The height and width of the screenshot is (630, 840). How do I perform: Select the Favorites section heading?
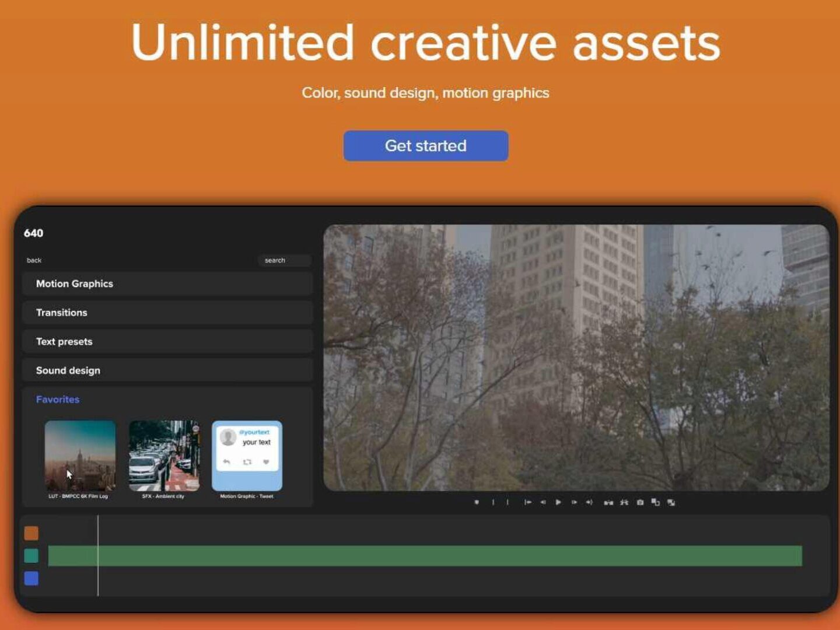coord(58,400)
